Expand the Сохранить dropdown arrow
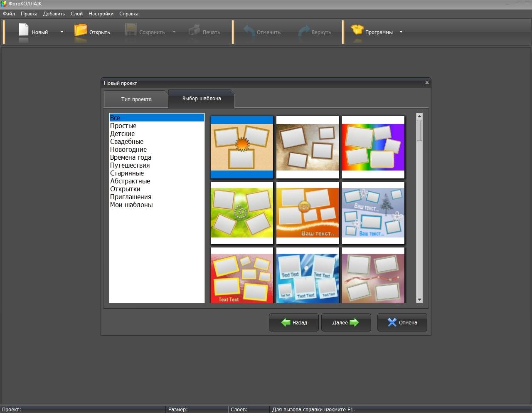This screenshot has width=532, height=413. point(174,32)
